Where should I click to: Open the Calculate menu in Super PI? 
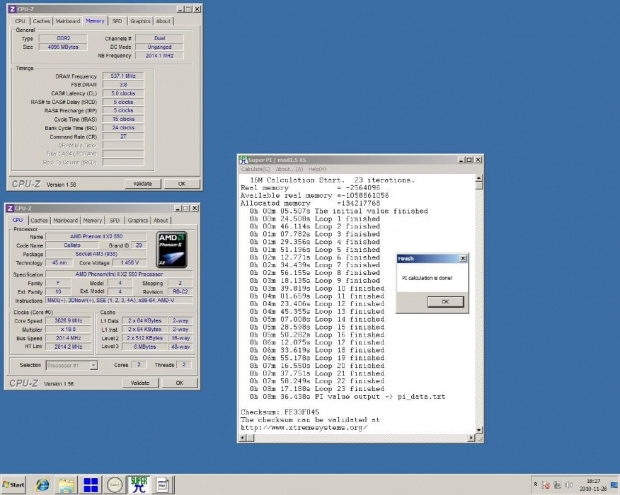(x=255, y=169)
